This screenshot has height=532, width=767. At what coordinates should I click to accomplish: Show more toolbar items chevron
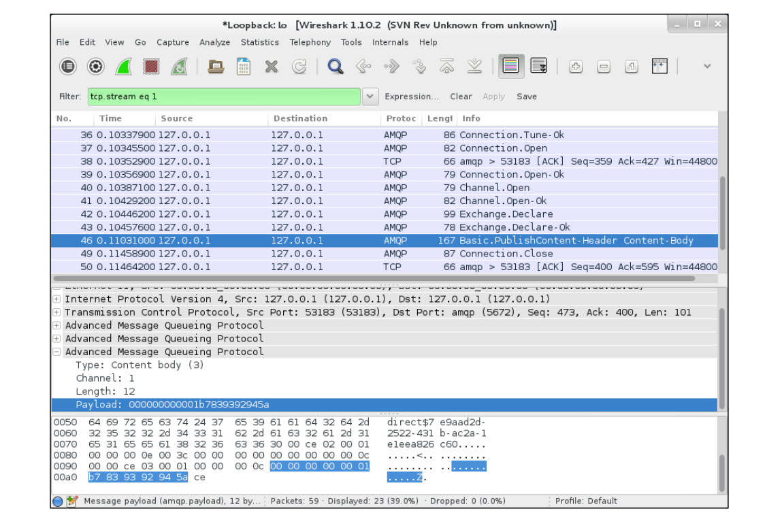click(x=707, y=66)
